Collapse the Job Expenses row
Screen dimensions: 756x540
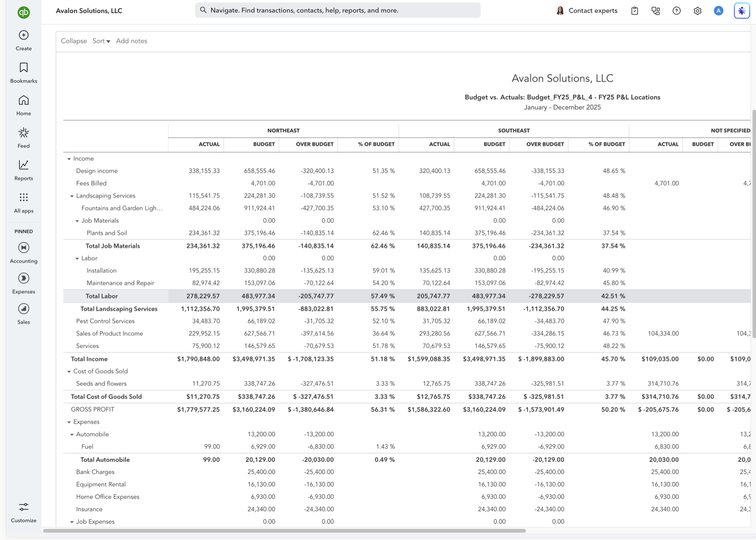point(72,522)
